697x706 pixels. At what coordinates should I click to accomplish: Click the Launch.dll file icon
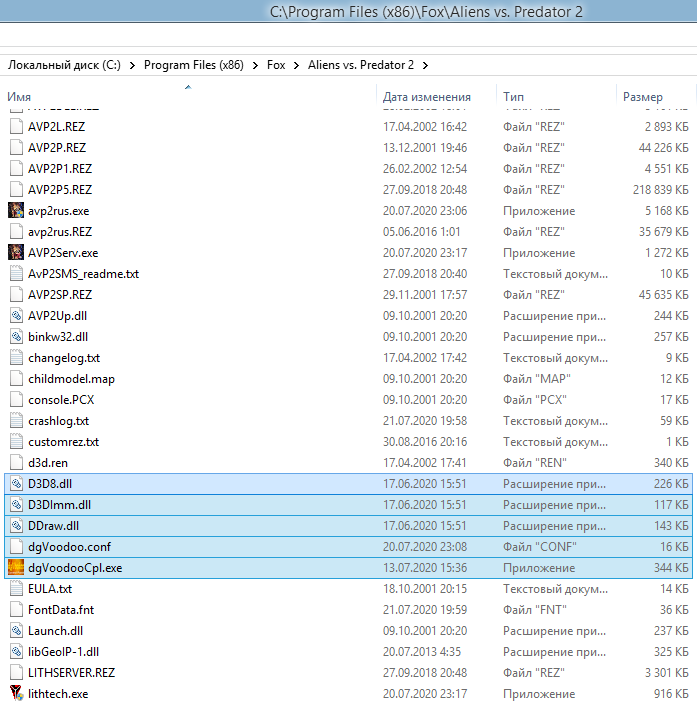point(16,630)
